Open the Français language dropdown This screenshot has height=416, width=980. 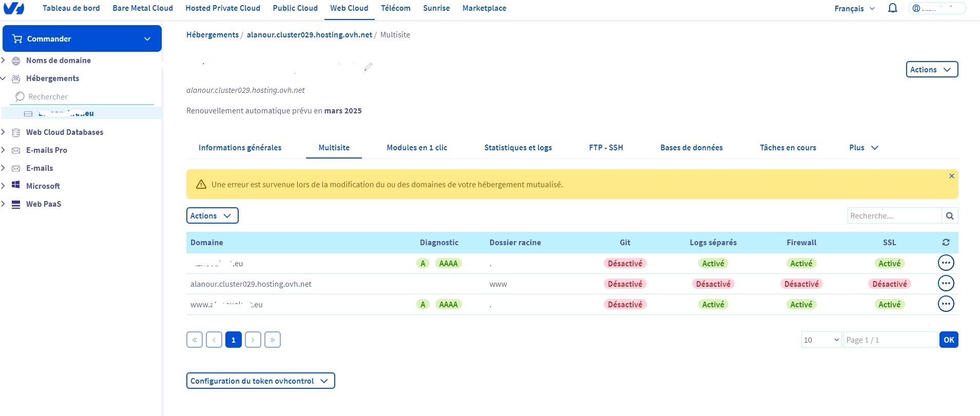(854, 9)
